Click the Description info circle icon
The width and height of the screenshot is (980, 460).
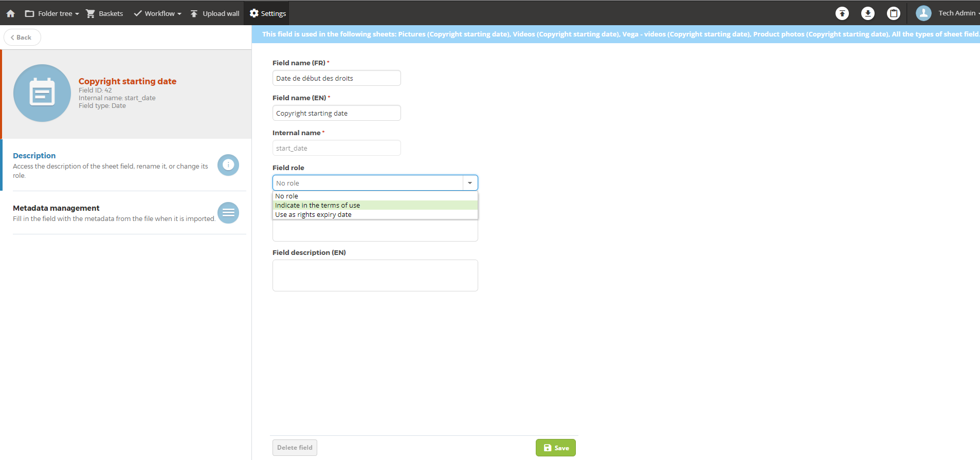coord(228,165)
